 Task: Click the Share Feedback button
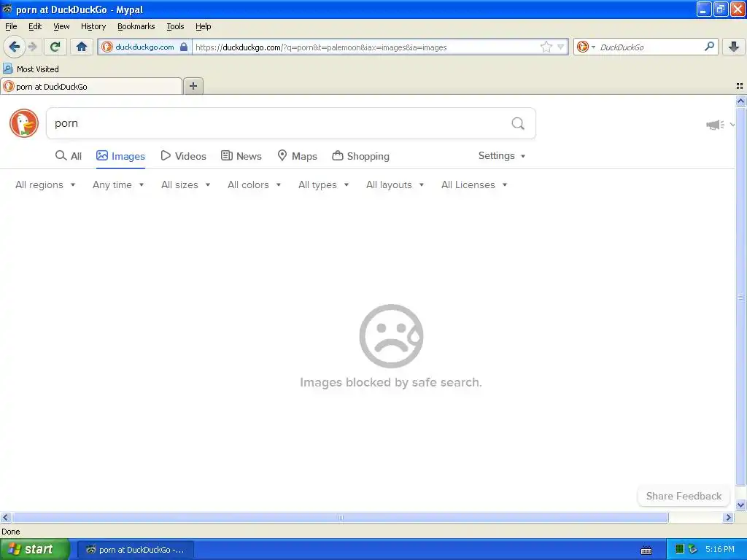point(684,496)
